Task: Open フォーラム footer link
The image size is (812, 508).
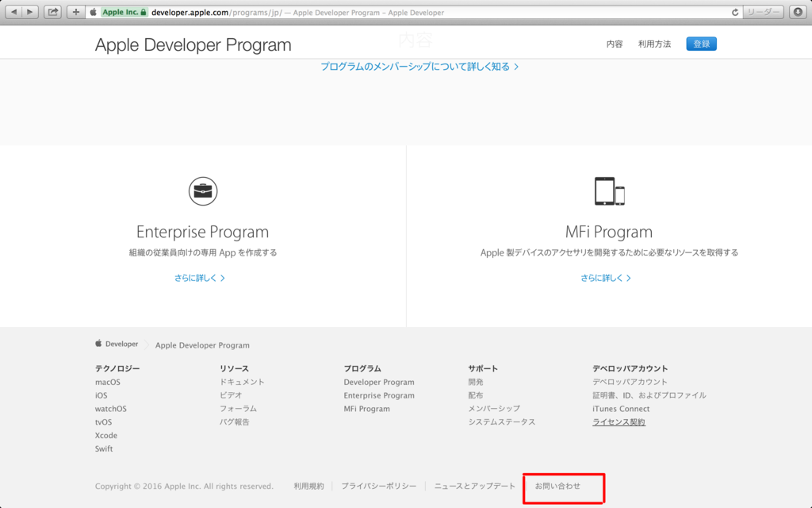Action: [x=238, y=409]
